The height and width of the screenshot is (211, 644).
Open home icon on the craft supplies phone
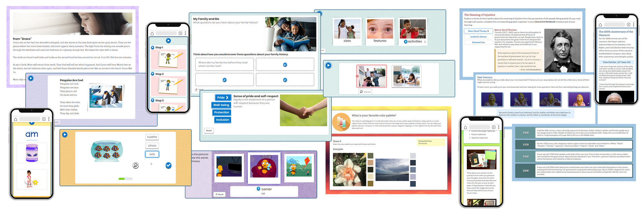[465, 127]
